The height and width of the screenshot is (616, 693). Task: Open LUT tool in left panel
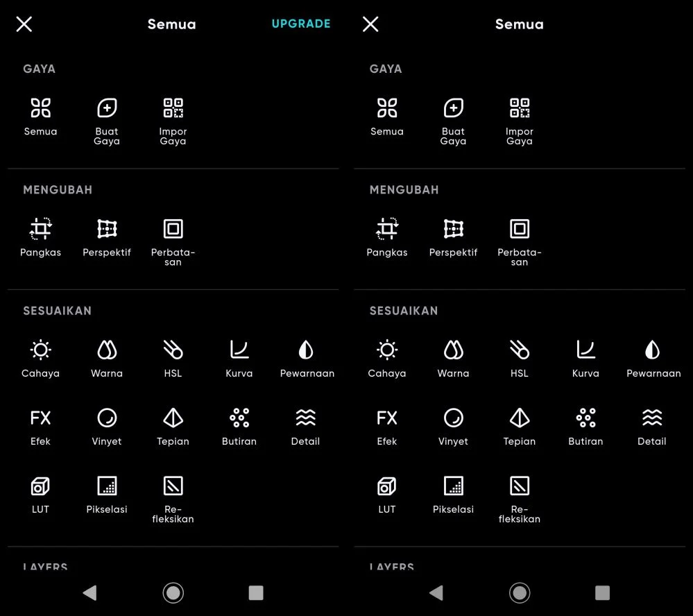pyautogui.click(x=41, y=495)
